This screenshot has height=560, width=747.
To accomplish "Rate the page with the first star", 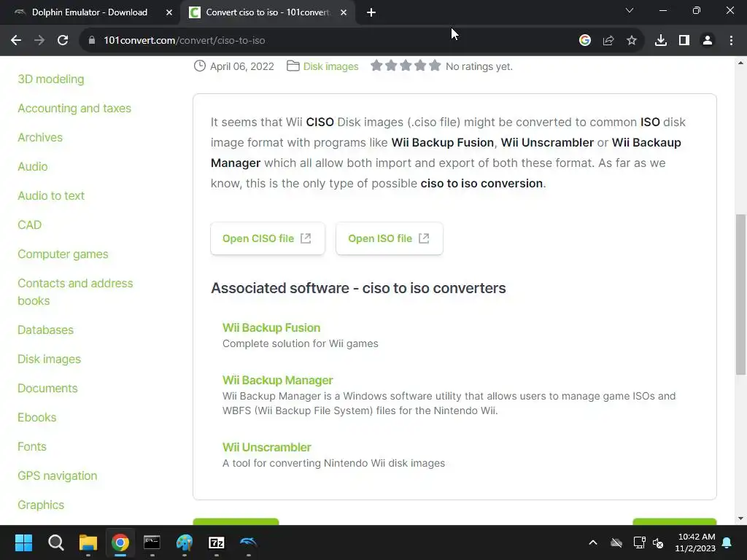I will (x=376, y=66).
